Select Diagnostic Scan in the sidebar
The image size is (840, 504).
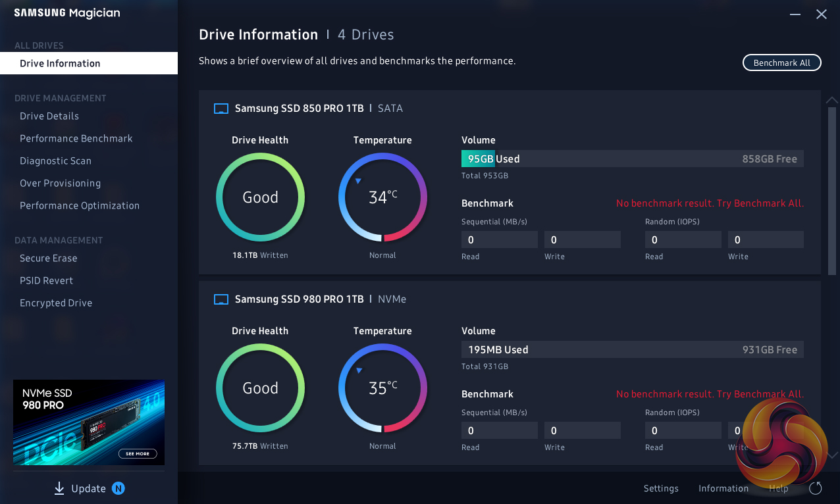click(56, 161)
